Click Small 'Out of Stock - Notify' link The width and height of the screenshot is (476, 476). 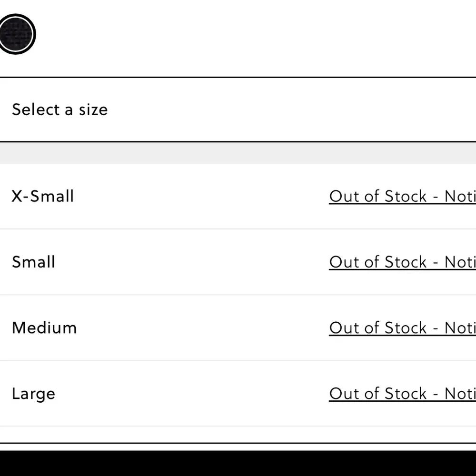402,262
